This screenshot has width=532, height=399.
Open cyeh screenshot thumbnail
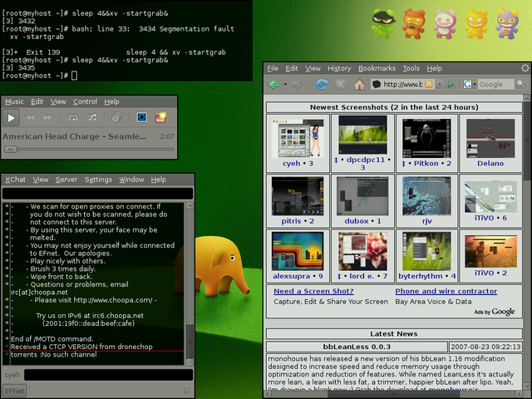pos(298,138)
